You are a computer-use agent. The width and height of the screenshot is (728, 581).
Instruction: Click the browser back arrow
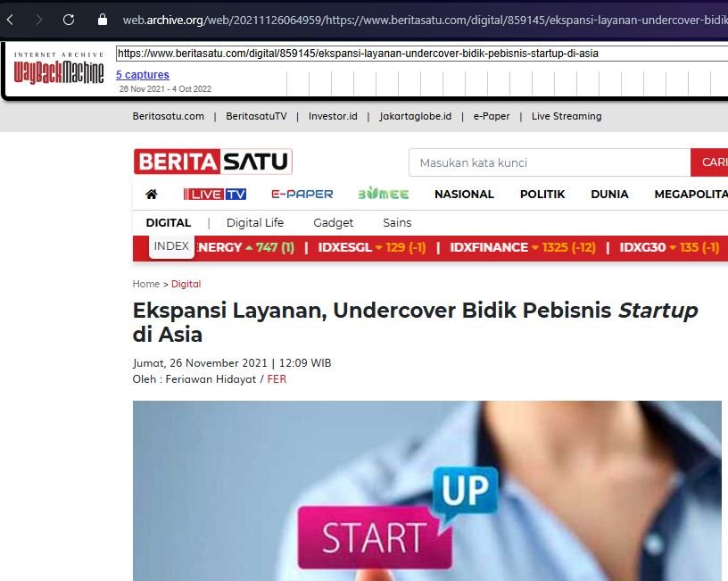tap(11, 19)
